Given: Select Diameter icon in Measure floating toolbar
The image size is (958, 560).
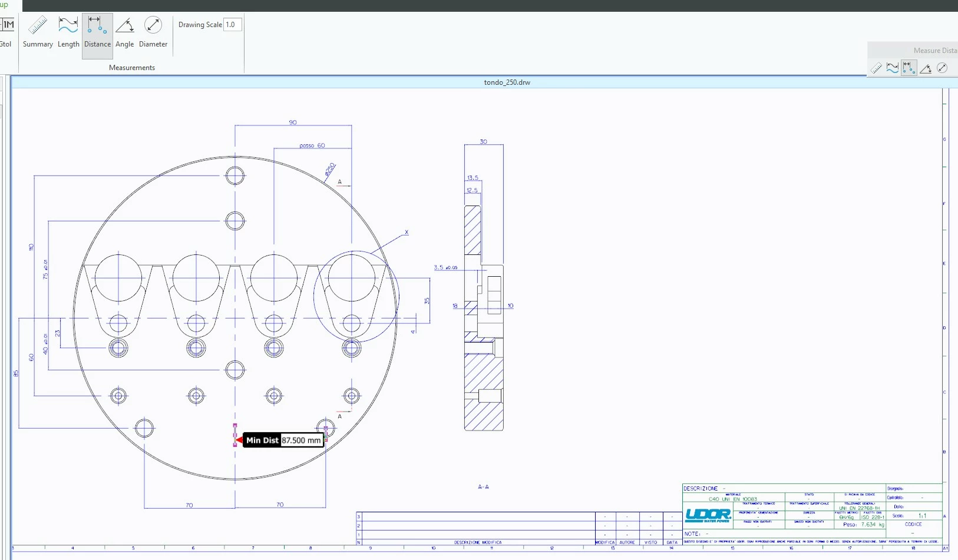Looking at the screenshot, I should click(942, 68).
